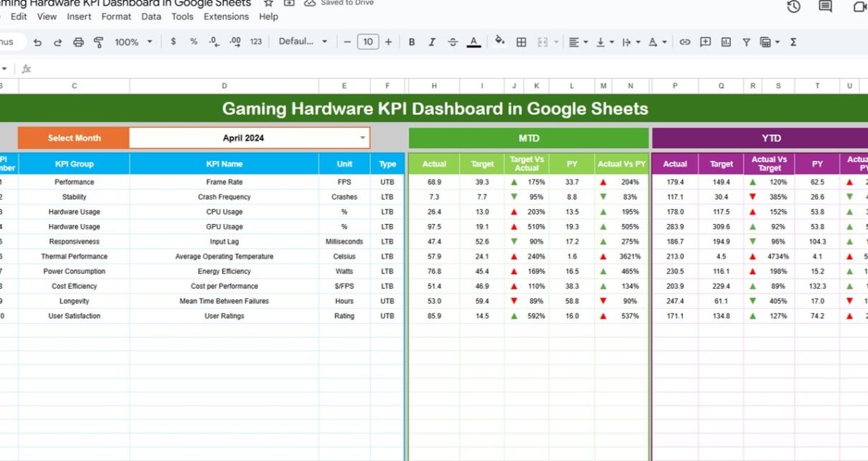Open the Data menu
868x461 pixels.
point(151,17)
